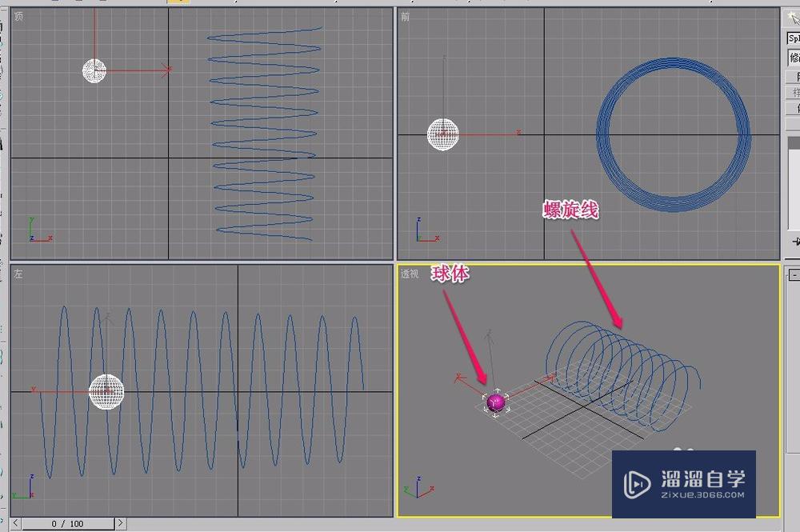Click the previous frame arrow beside the time slider
Screen dimensions: 800x532
(16, 523)
